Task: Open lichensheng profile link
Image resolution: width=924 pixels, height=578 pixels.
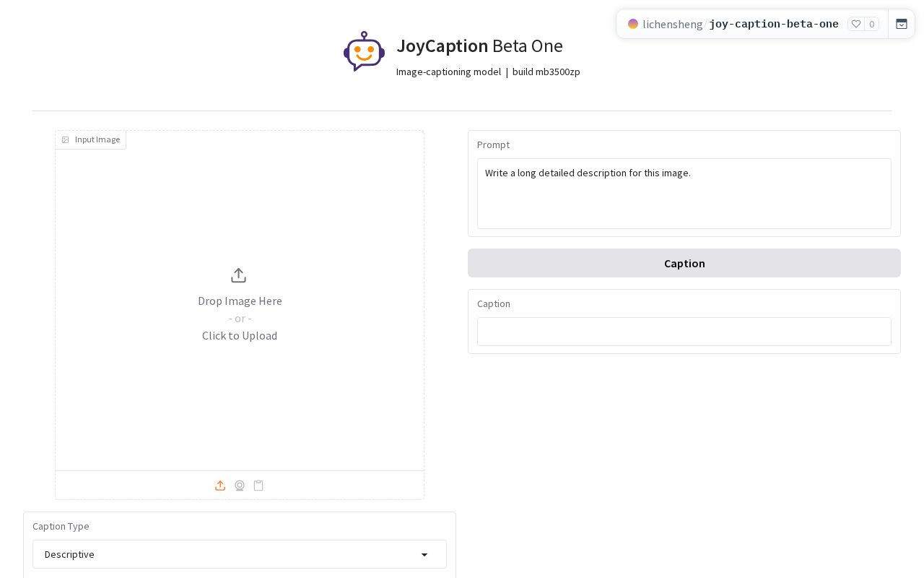Action: pos(673,24)
